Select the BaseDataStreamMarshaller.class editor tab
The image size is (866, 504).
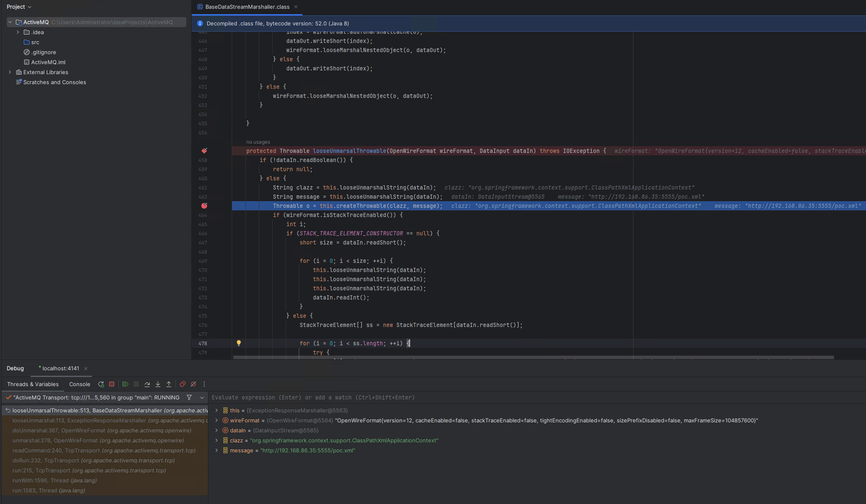coord(247,7)
